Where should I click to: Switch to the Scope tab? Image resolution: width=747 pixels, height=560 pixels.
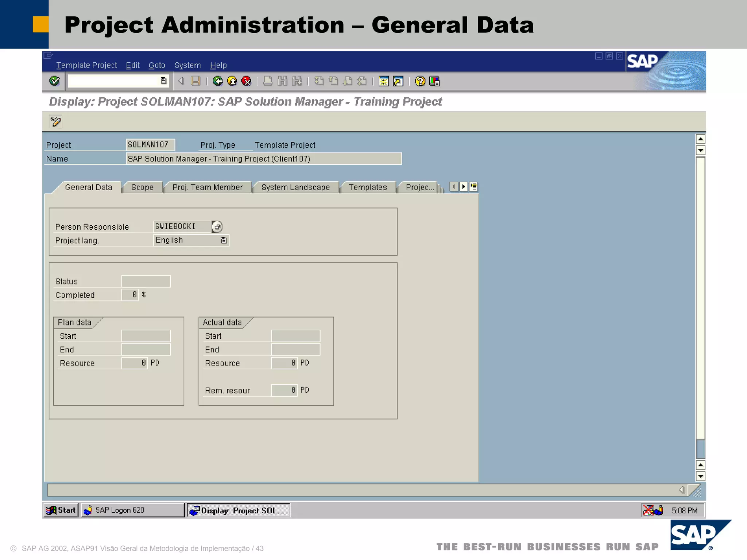pyautogui.click(x=142, y=187)
